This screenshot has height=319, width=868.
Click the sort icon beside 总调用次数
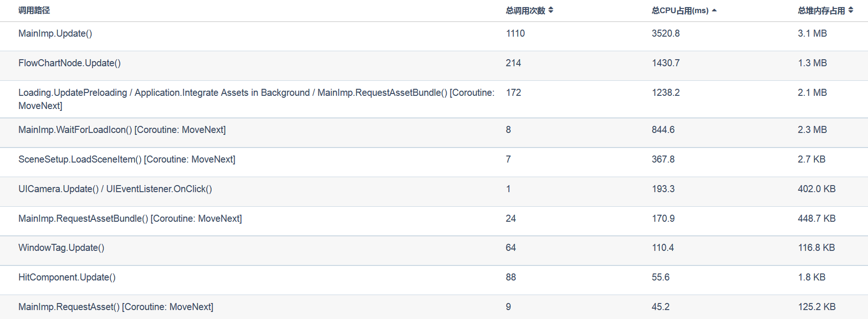(x=551, y=10)
